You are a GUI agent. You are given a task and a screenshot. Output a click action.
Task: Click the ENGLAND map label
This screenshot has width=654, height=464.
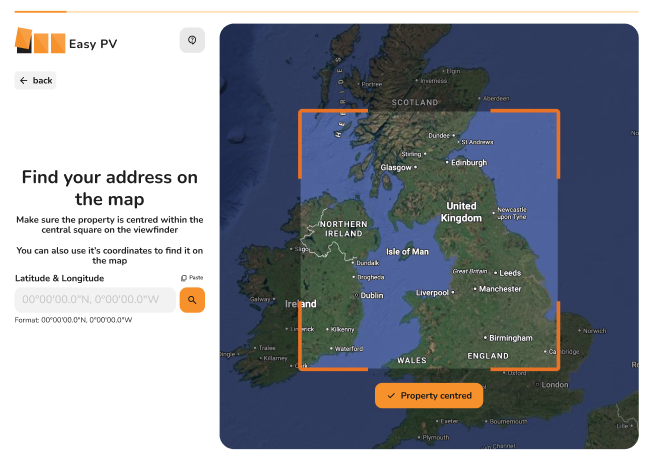488,356
